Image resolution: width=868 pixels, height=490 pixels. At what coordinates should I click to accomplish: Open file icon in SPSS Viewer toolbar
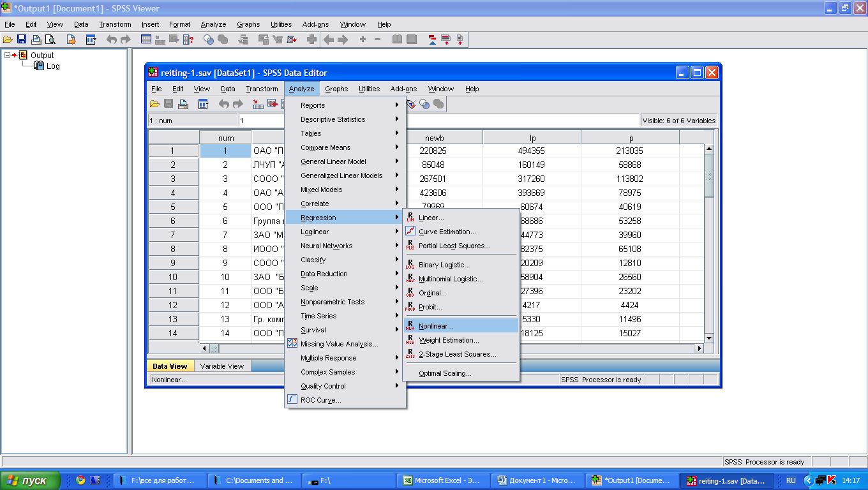[x=7, y=40]
